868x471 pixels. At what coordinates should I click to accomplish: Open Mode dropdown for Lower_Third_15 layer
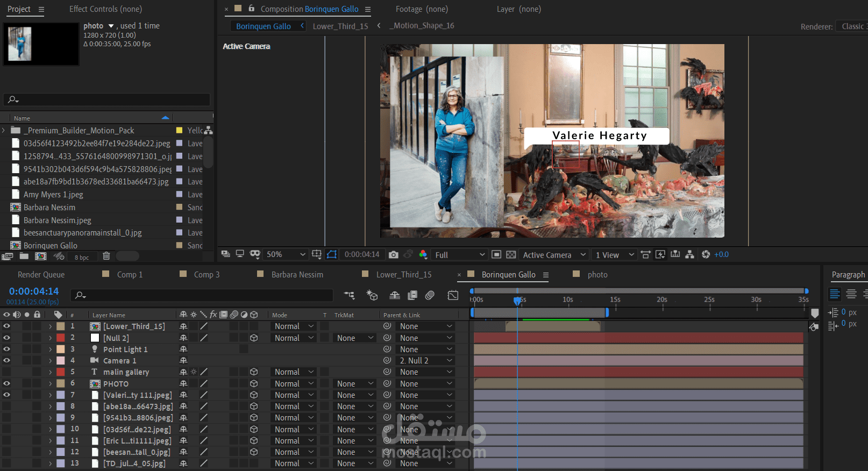[x=294, y=326]
